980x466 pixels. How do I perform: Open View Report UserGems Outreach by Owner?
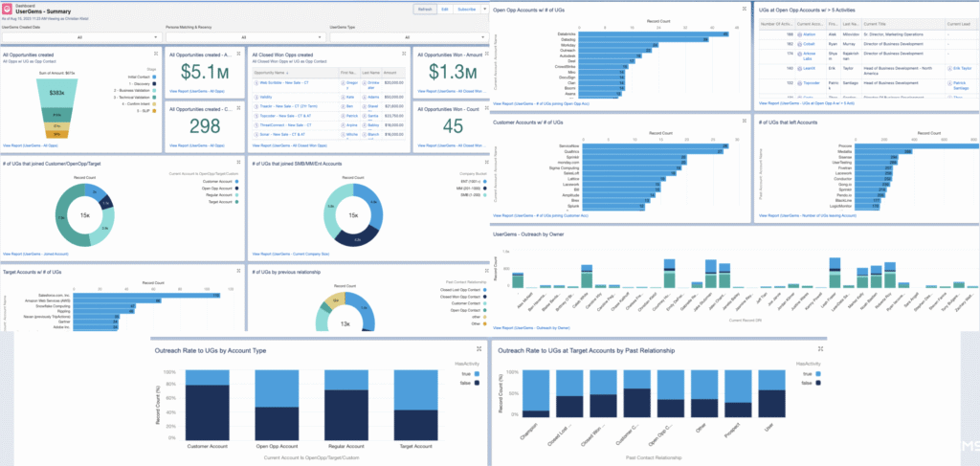click(531, 327)
